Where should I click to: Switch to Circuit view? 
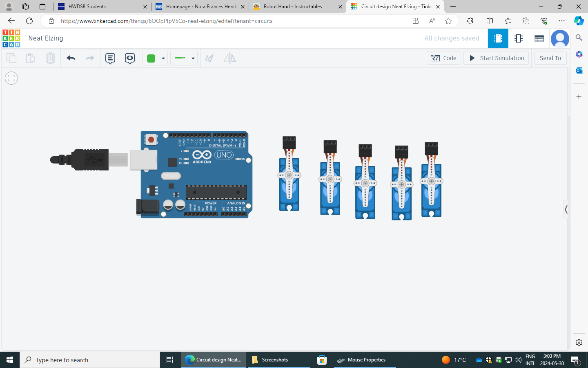pyautogui.click(x=498, y=38)
